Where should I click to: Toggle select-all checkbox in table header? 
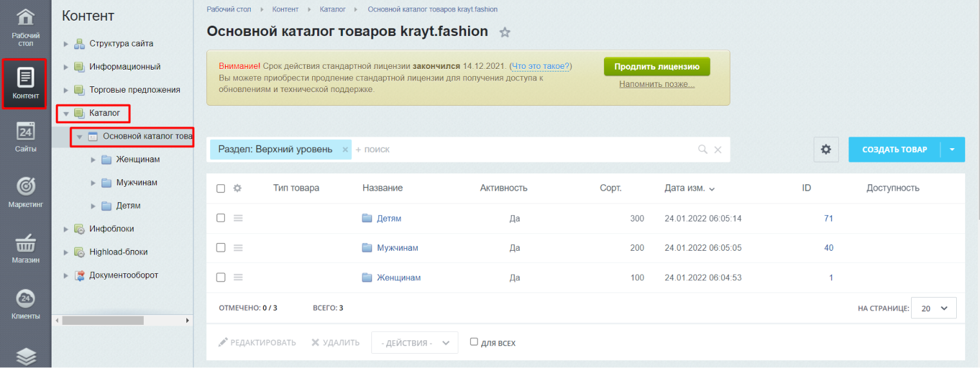click(220, 188)
